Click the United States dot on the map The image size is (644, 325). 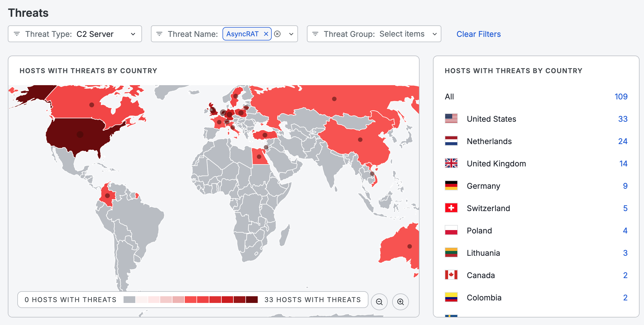(x=80, y=135)
